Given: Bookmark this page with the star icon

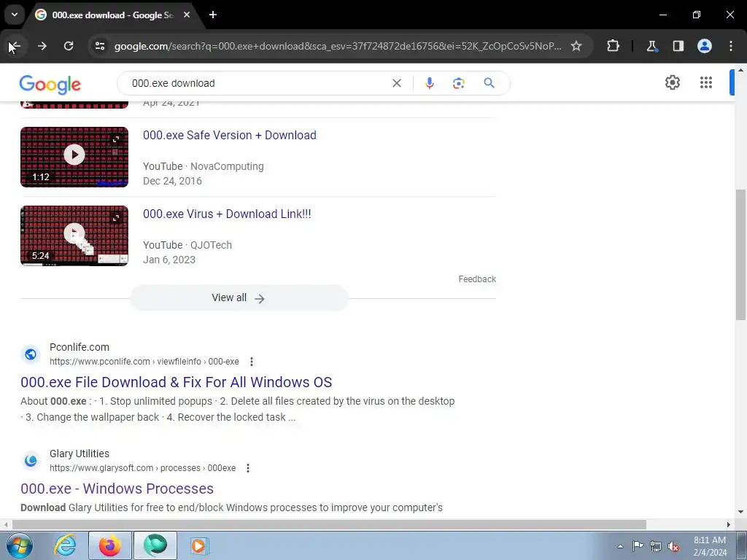Looking at the screenshot, I should (x=576, y=46).
